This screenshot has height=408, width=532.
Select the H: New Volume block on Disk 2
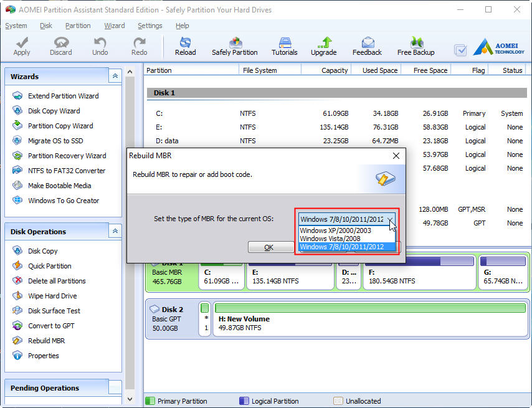[370, 318]
